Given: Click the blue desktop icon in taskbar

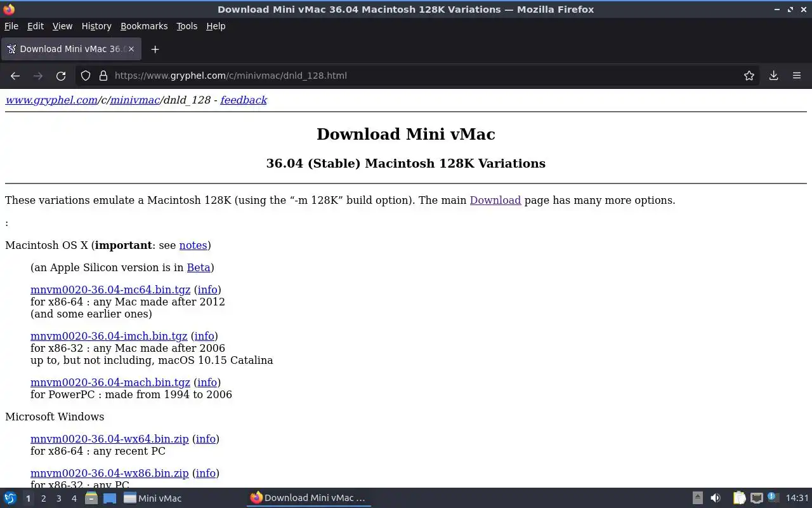Looking at the screenshot, I should point(110,498).
